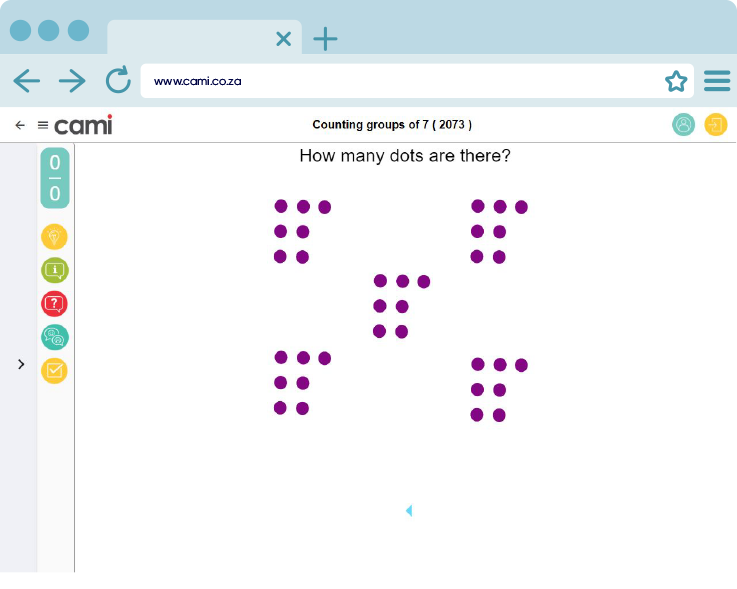The image size is (737, 589).
Task: Expand the left sidebar chevron
Action: pyautogui.click(x=21, y=365)
